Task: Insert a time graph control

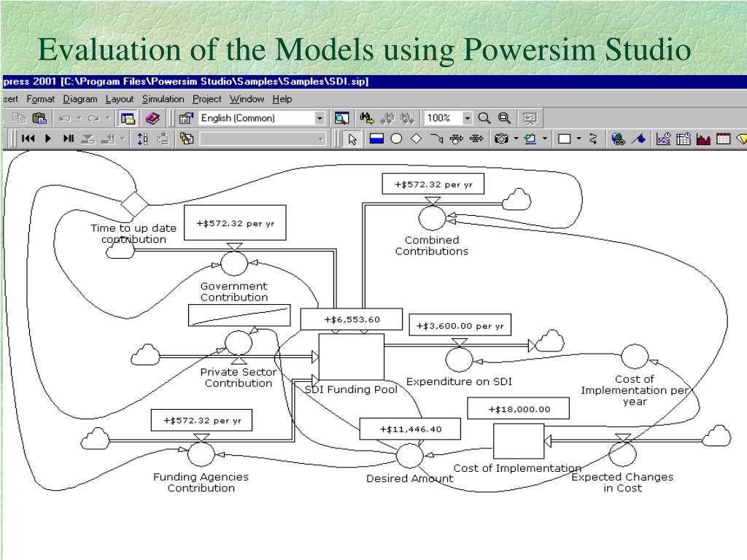Action: pos(664,139)
